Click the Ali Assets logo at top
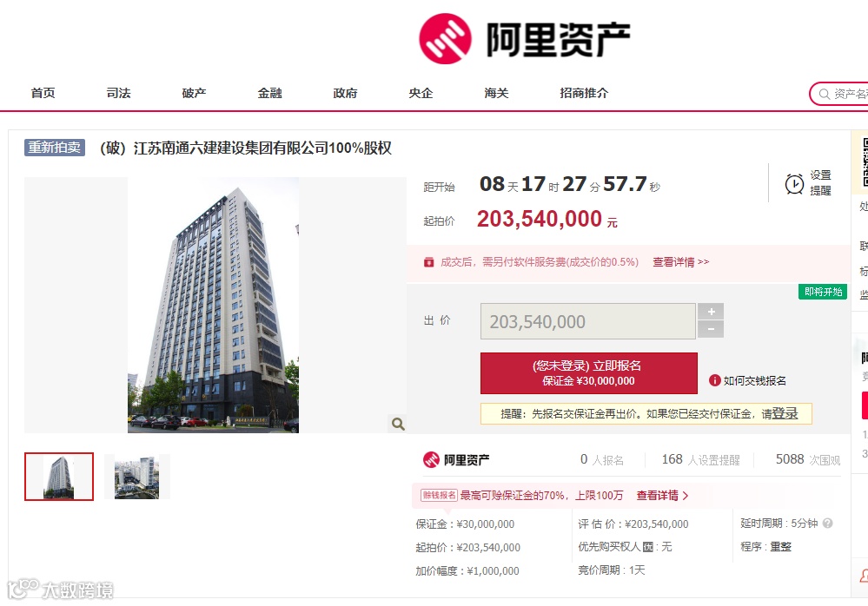This screenshot has width=868, height=606. [x=524, y=39]
